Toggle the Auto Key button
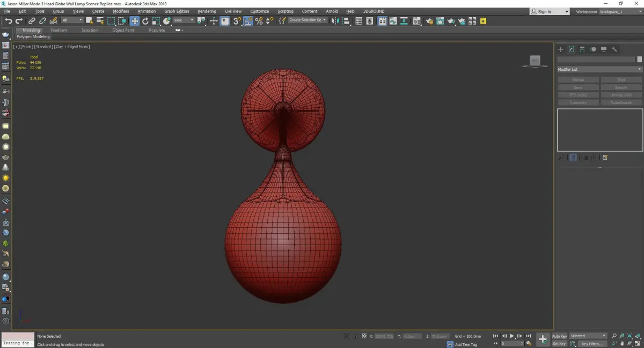Screen dimensions: 644x348 (559, 336)
